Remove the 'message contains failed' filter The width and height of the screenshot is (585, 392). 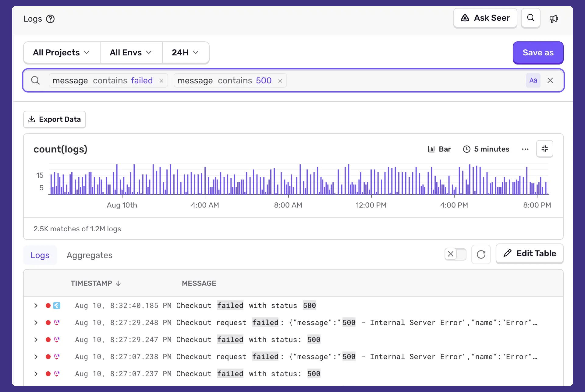[161, 81]
